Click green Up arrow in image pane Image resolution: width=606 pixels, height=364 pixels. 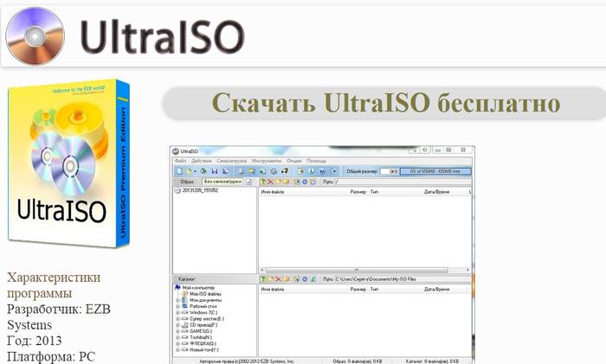point(263,182)
